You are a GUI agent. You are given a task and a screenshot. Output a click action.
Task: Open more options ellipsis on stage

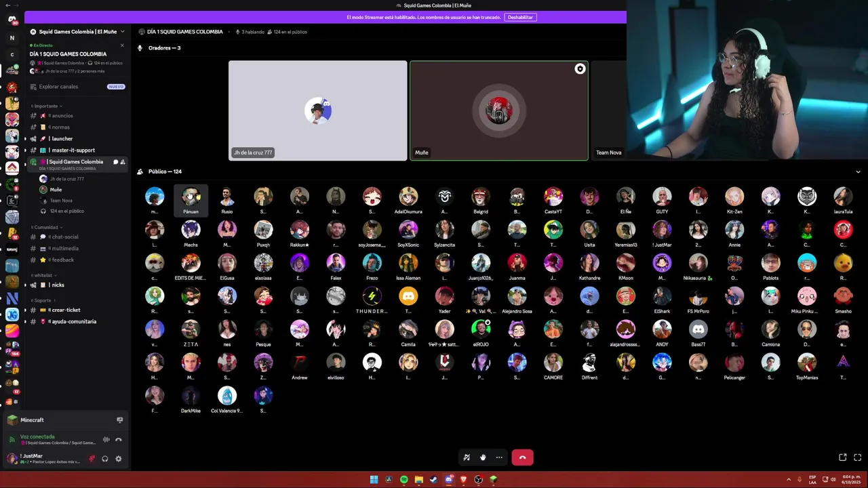tap(499, 457)
